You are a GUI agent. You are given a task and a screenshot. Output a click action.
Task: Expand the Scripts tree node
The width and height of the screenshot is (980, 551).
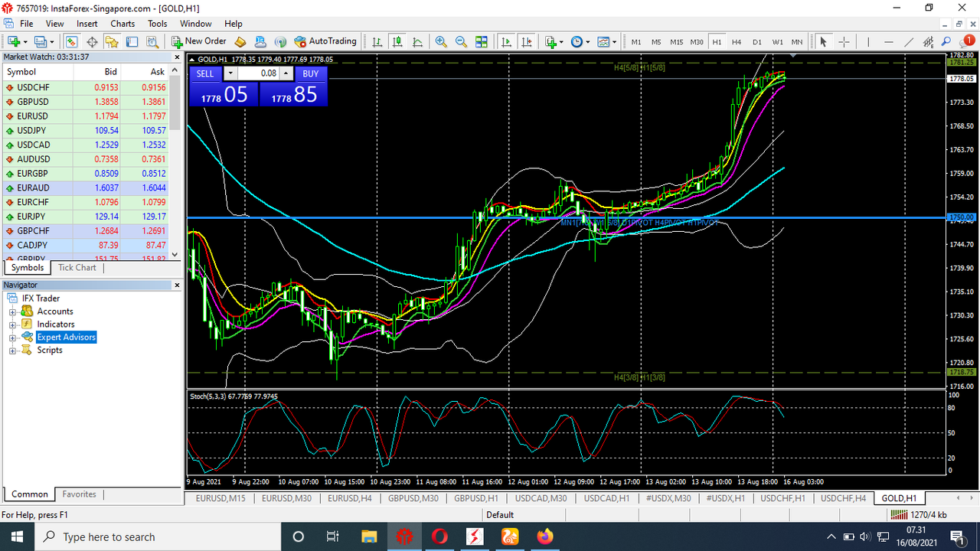click(x=12, y=350)
